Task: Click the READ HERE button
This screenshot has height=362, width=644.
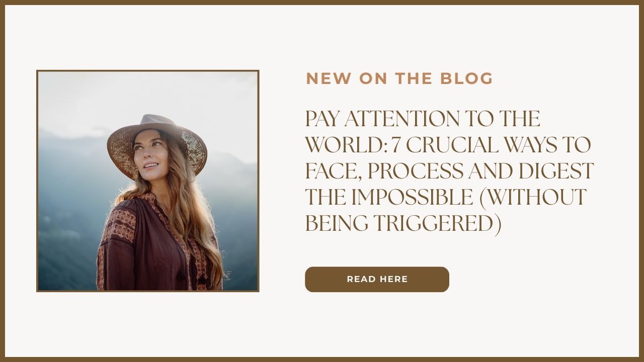Action: point(377,279)
